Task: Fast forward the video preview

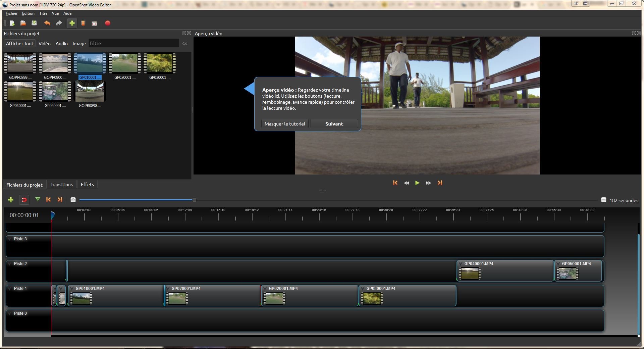Action: (x=428, y=183)
